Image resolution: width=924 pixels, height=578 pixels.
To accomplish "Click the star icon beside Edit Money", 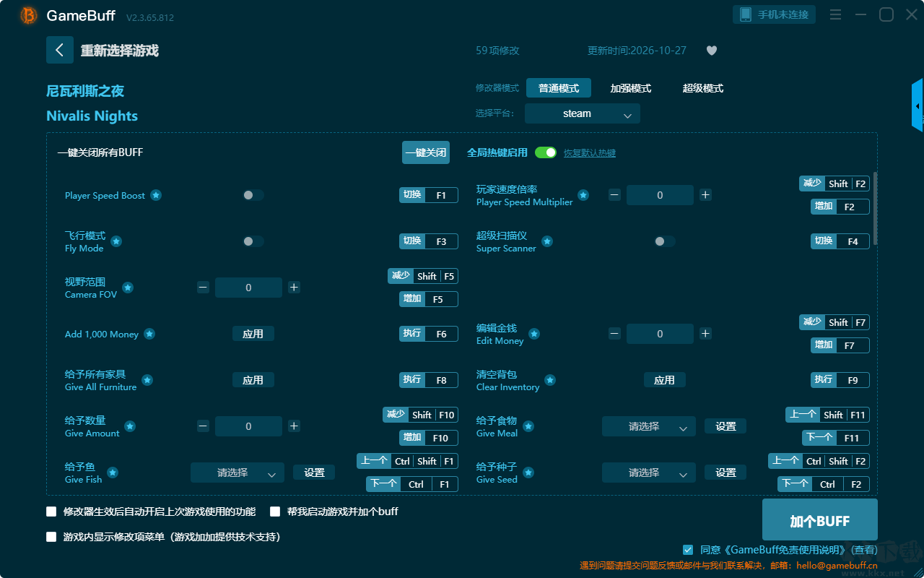I will coord(534,334).
